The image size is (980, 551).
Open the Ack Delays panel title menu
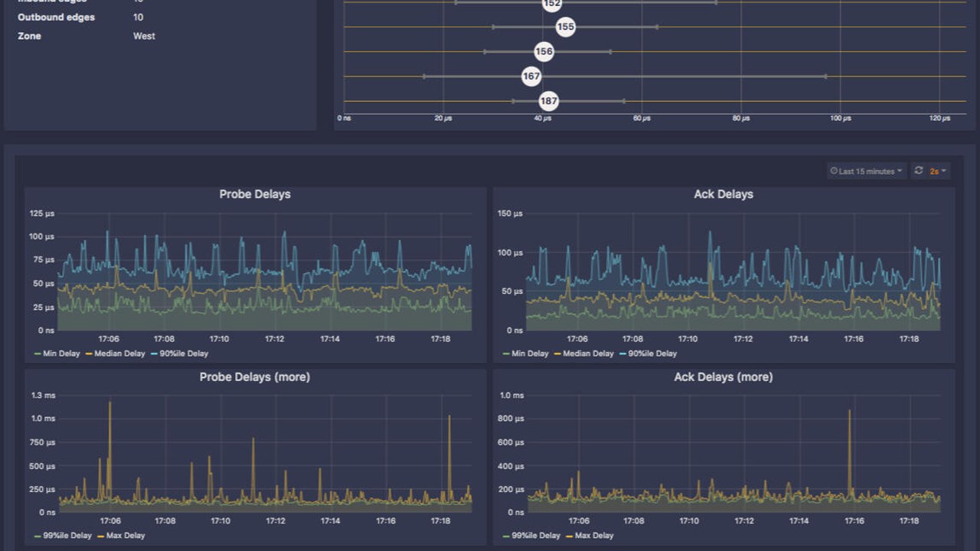pyautogui.click(x=724, y=194)
